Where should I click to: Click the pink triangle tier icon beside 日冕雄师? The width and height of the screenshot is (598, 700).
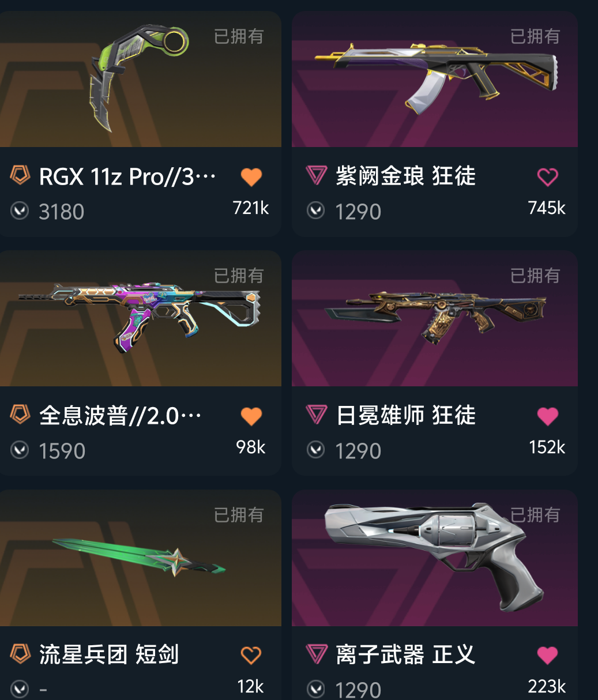[x=316, y=415]
